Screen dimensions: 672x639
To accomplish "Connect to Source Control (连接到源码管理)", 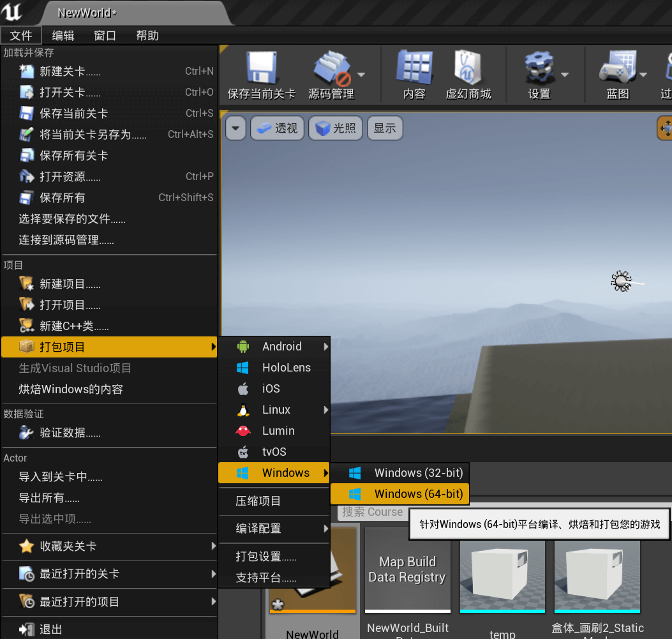I will coord(109,239).
